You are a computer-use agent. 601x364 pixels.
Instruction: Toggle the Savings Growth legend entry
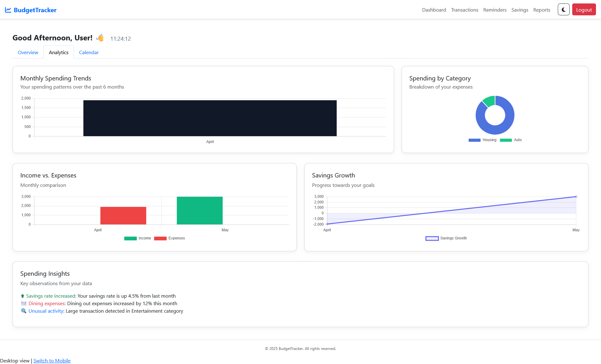(446, 238)
